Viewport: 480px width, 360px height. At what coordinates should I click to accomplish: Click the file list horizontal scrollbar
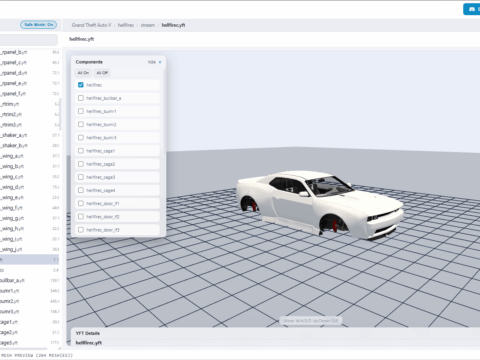[23, 348]
